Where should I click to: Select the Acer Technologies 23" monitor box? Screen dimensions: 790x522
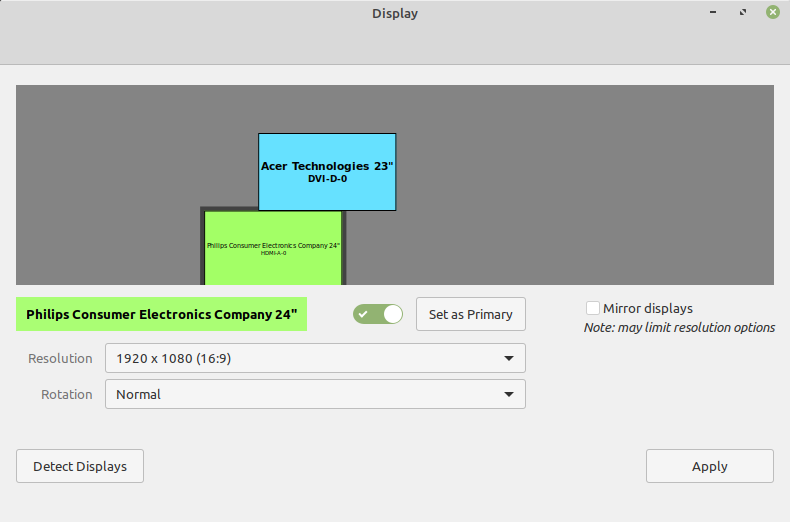(327, 171)
